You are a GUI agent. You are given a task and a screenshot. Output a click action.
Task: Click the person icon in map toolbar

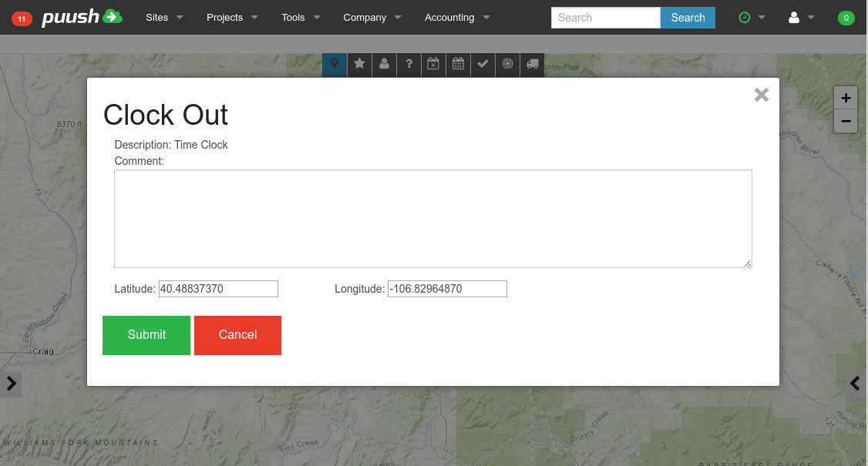(384, 65)
